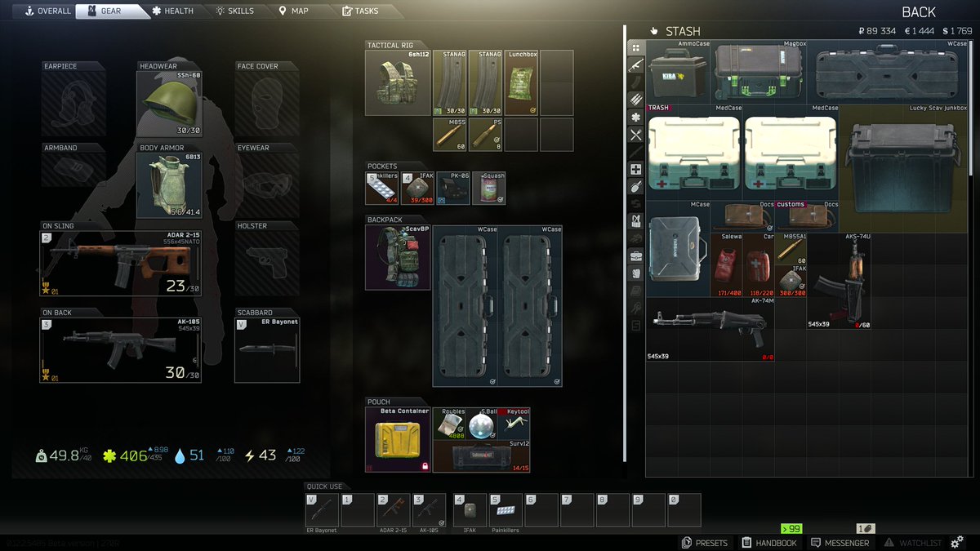Filter stash by weapons using the rifle icon

(636, 65)
